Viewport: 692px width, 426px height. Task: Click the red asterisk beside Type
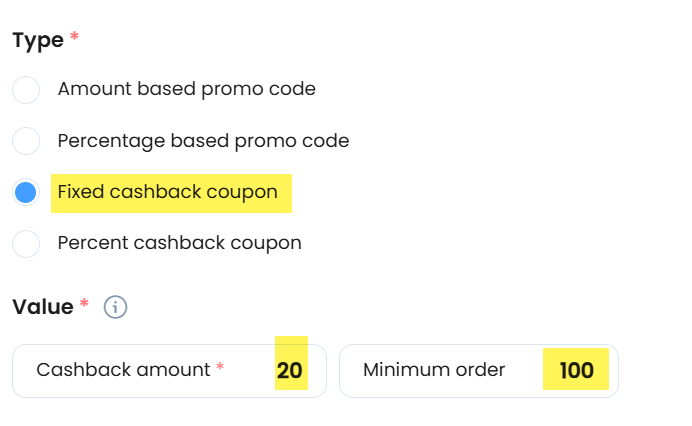point(75,36)
